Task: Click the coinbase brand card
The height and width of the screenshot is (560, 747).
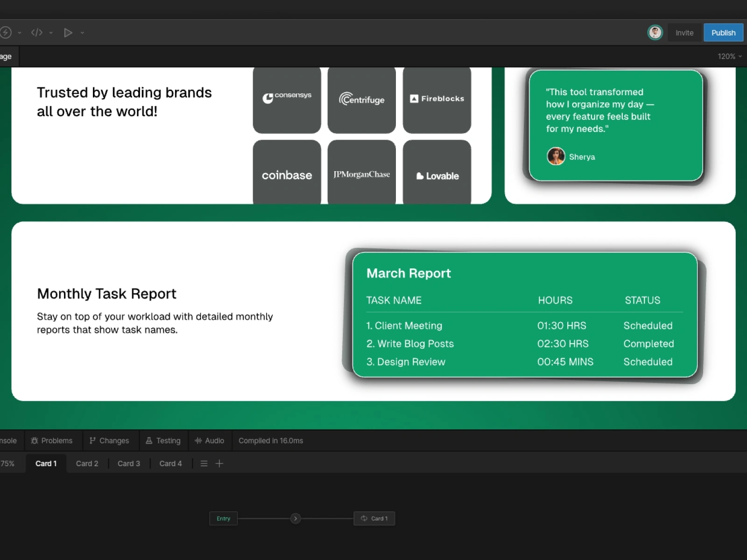Action: coord(287,172)
